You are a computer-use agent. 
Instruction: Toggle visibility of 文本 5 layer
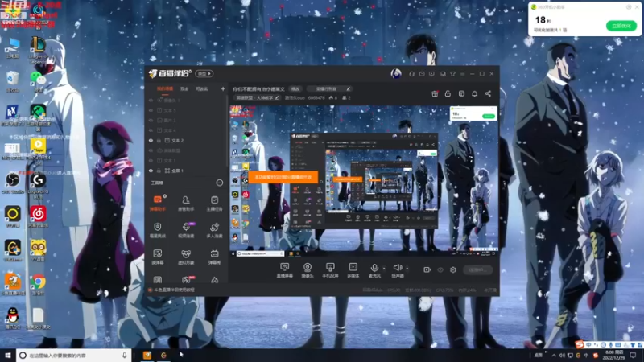coord(151,110)
